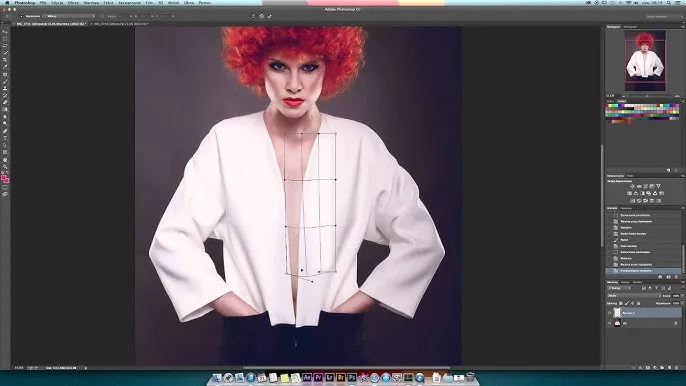Open layer fill slider dropdown
This screenshot has width=686, height=386.
click(x=682, y=303)
